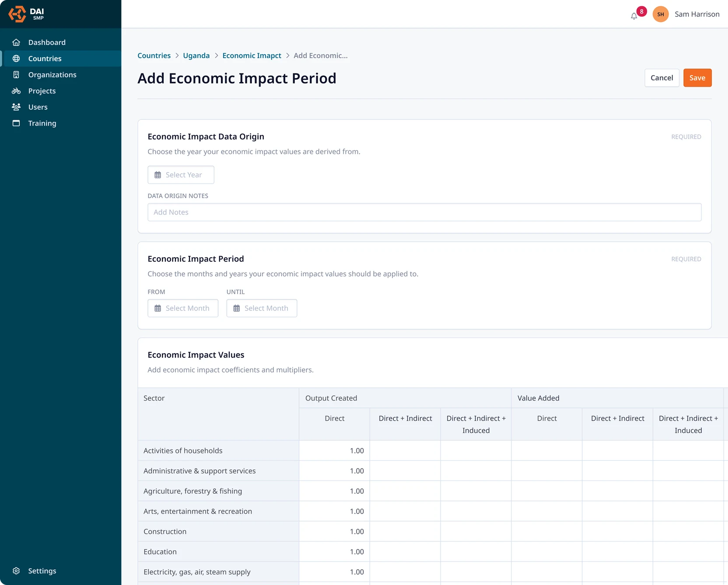Click Activities of households Output Direct + Indirect cell

point(405,451)
